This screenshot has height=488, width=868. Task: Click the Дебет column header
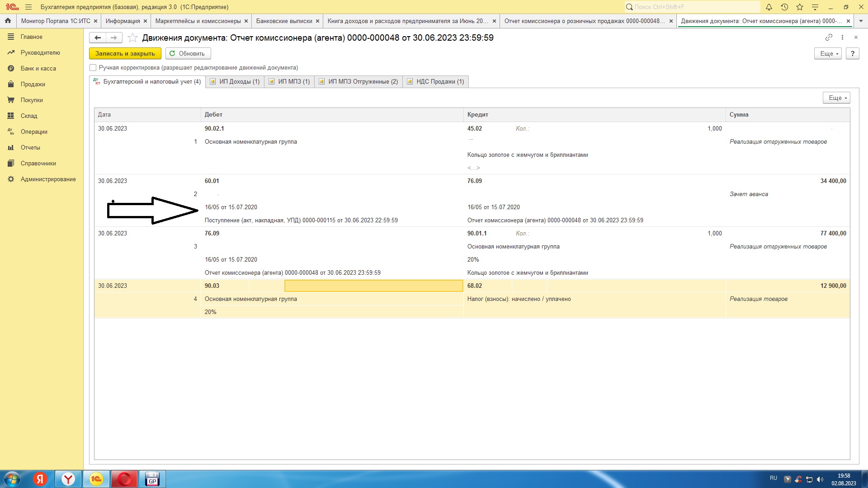pyautogui.click(x=332, y=115)
